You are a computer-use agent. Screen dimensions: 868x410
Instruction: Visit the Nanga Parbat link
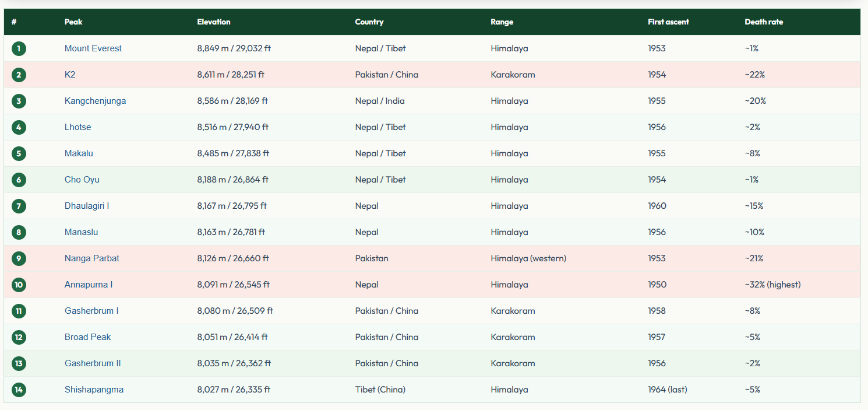click(x=92, y=258)
